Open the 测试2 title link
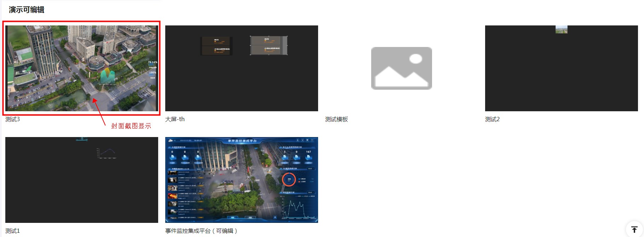Image resolution: width=644 pixels, height=237 pixels. (x=492, y=119)
